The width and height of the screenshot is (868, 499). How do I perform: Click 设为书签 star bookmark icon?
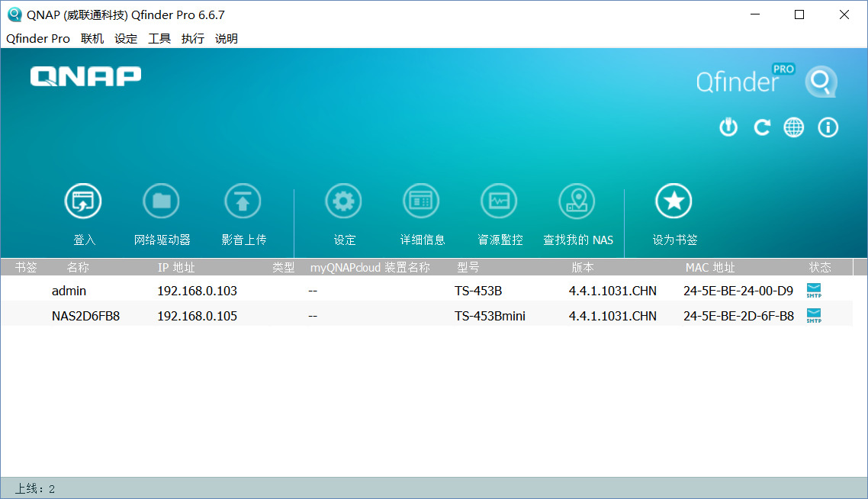coord(674,201)
